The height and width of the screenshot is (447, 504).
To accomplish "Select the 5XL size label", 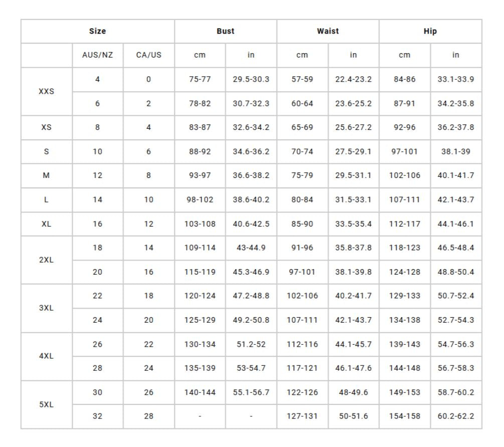I will [46, 404].
